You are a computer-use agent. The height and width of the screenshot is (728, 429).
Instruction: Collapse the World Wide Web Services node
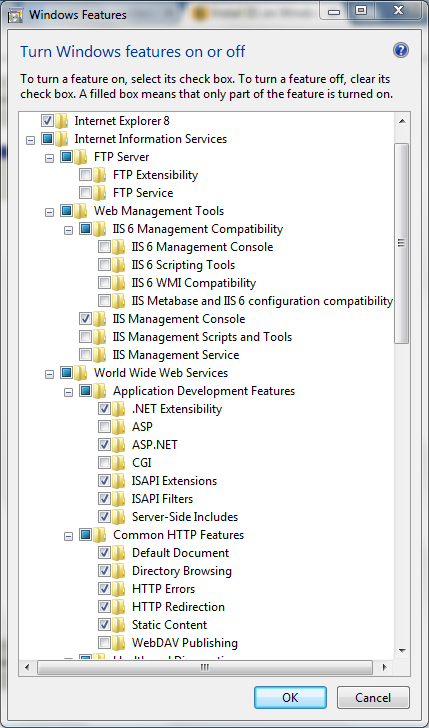pyautogui.click(x=50, y=374)
